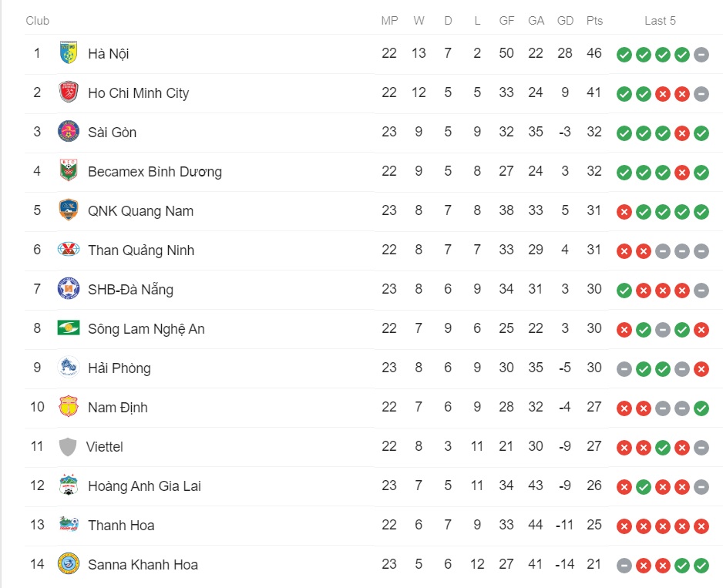Open the Thanh Hoa club name link
This screenshot has width=723, height=588.
(x=121, y=526)
